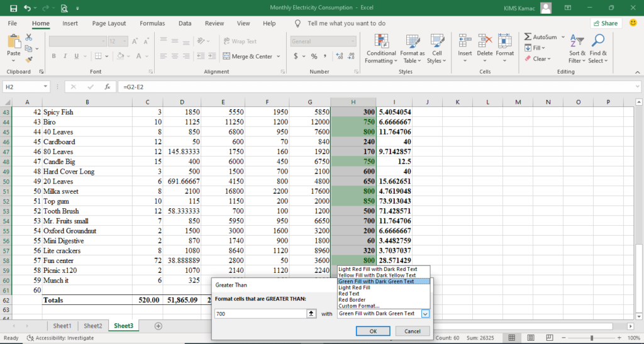The image size is (644, 344).
Task: Click the range selector arrow beside 700
Action: pos(312,314)
